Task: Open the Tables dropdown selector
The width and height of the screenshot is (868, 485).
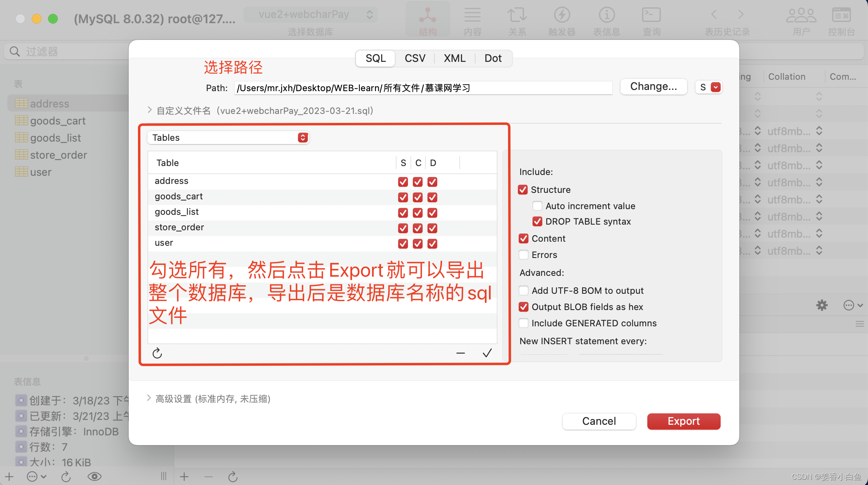Action: point(228,138)
